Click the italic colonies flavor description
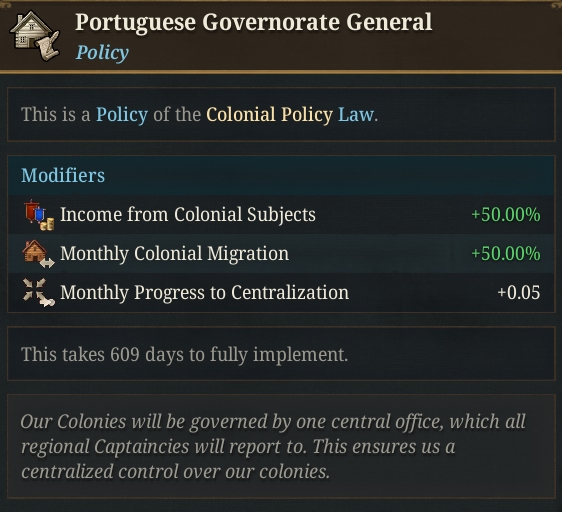562x512 pixels. coord(273,446)
